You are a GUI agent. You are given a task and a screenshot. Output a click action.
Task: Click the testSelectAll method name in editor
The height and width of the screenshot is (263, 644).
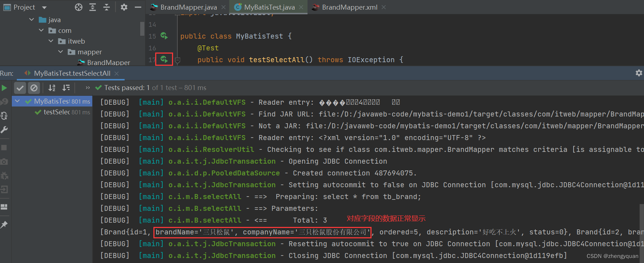(x=276, y=60)
